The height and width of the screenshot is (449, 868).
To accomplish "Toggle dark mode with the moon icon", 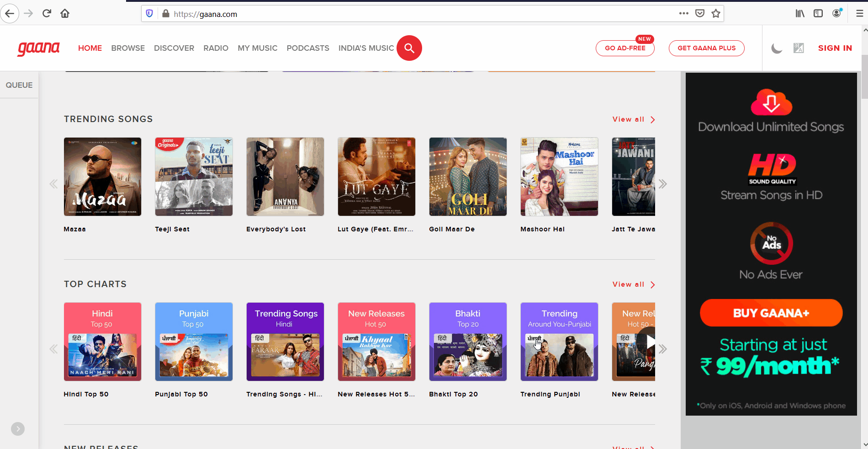I will [777, 48].
